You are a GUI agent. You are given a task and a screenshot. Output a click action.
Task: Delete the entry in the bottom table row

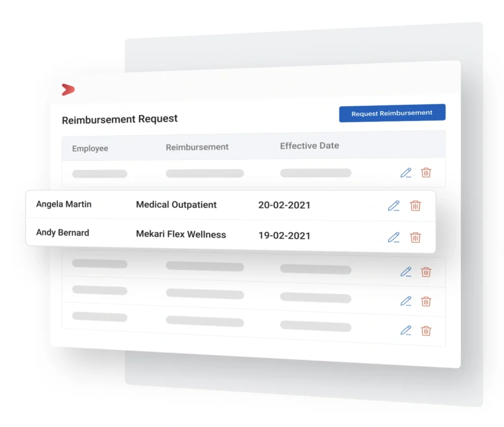426,331
